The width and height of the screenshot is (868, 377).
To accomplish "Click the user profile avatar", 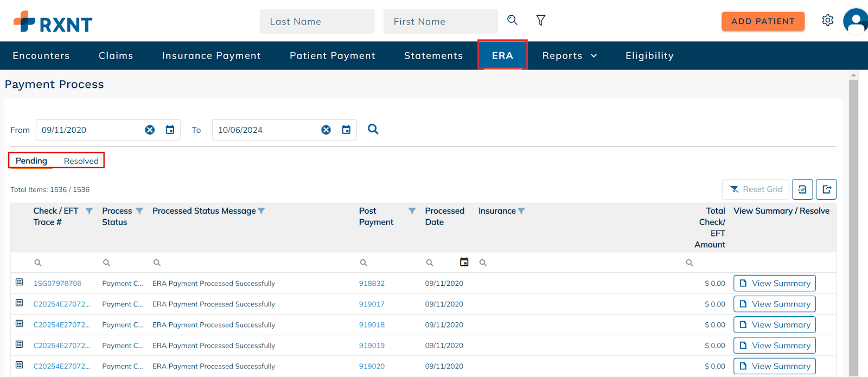I will click(x=856, y=22).
